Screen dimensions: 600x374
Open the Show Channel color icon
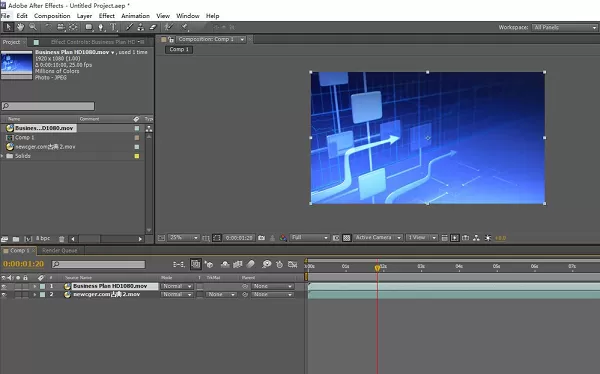(283, 238)
